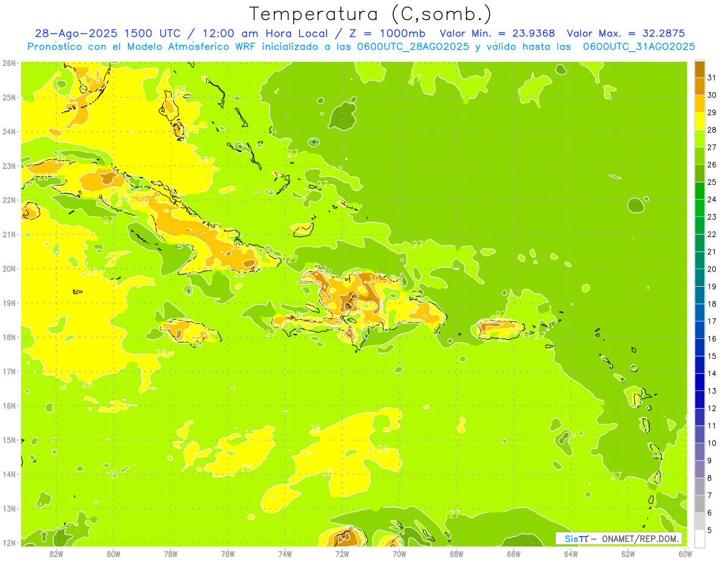Image resolution: width=728 pixels, height=562 pixels.
Task: Click the "66W" longitude axis label
Action: tap(514, 554)
